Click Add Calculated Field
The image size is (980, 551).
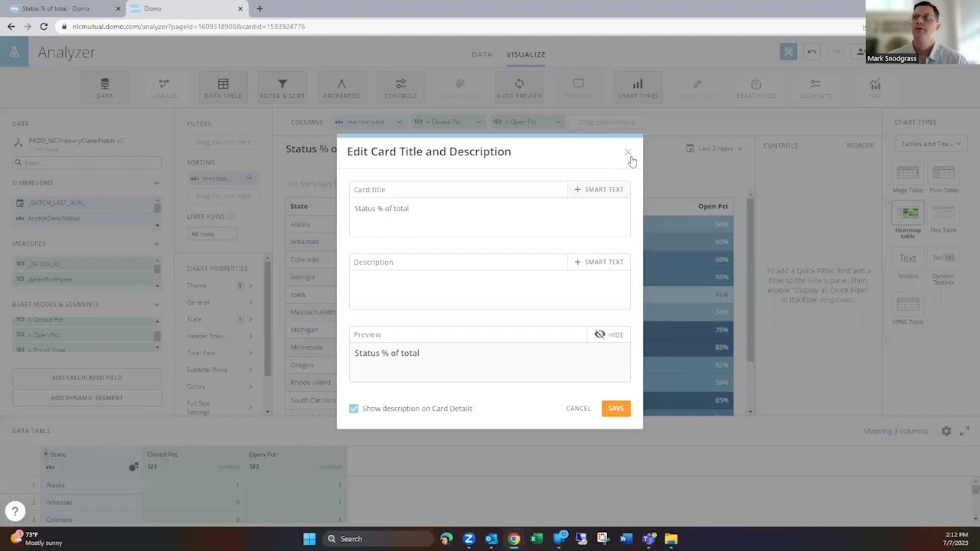click(87, 378)
